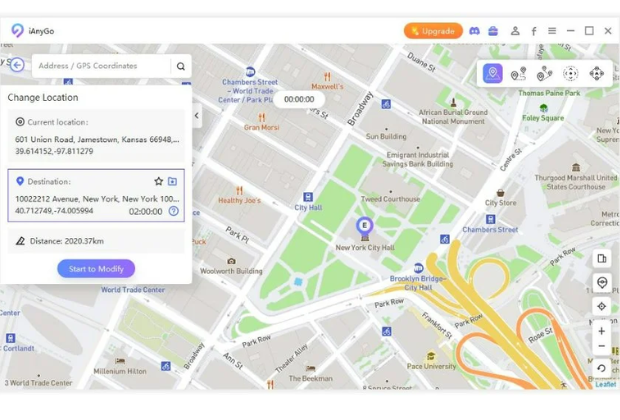Open the import file icon on map
This screenshot has height=420, width=620.
[x=602, y=259]
